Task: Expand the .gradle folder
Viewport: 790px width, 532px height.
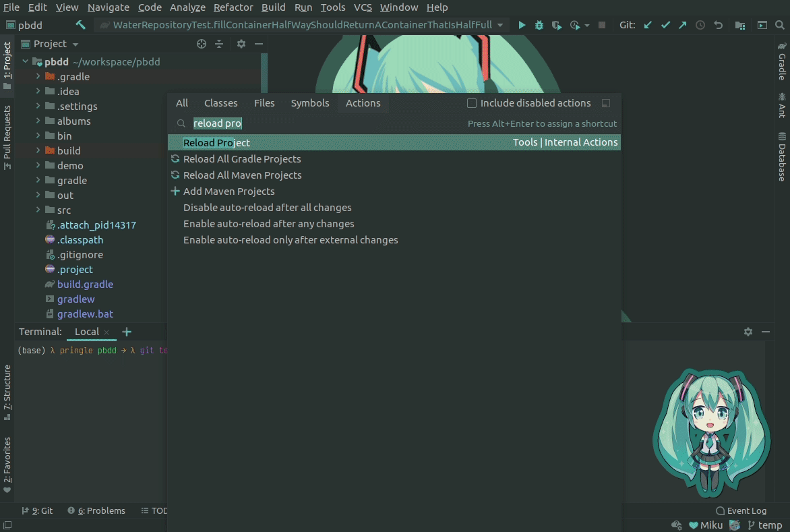Action: pos(38,76)
